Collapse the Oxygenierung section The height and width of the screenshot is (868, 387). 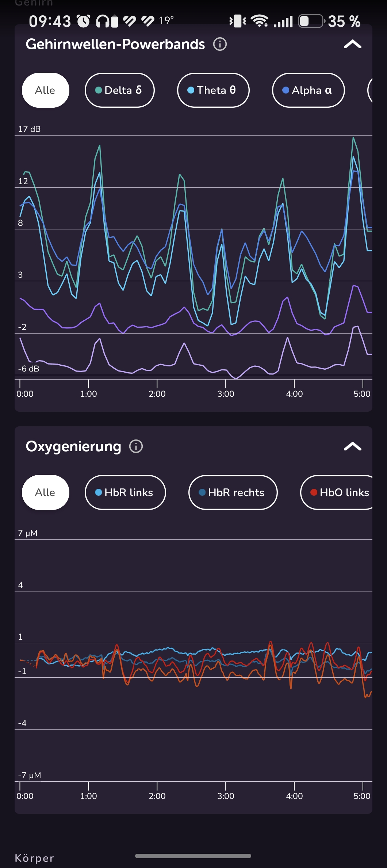(352, 446)
